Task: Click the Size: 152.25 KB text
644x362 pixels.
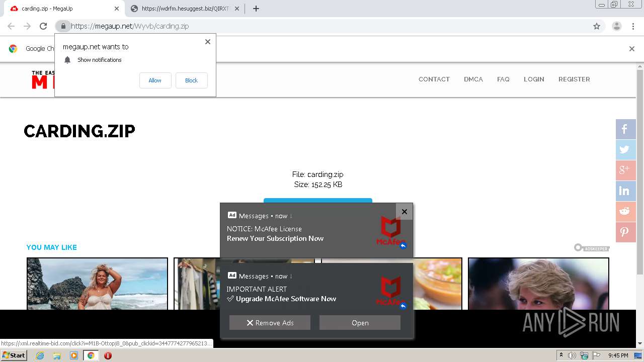Action: coord(318,185)
